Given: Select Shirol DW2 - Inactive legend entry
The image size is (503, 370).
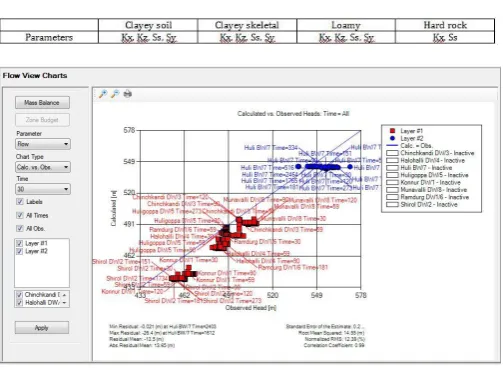Looking at the screenshot, I should coord(422,204).
